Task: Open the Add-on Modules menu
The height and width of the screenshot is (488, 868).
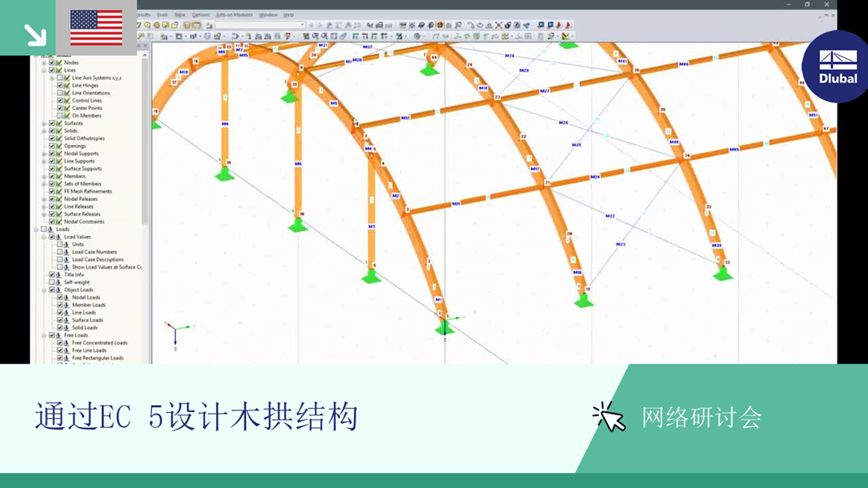Action: click(x=235, y=15)
